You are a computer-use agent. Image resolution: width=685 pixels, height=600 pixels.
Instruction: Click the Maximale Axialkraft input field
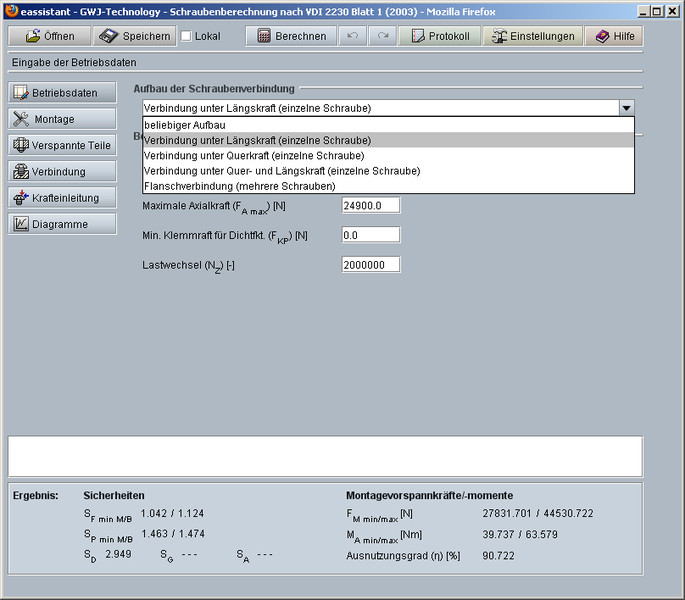[370, 205]
